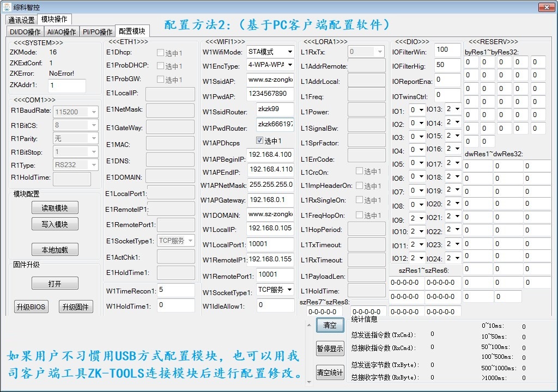Viewport: 558px width, 392px height.
Task: Click the 清空 button
Action: pos(330,325)
